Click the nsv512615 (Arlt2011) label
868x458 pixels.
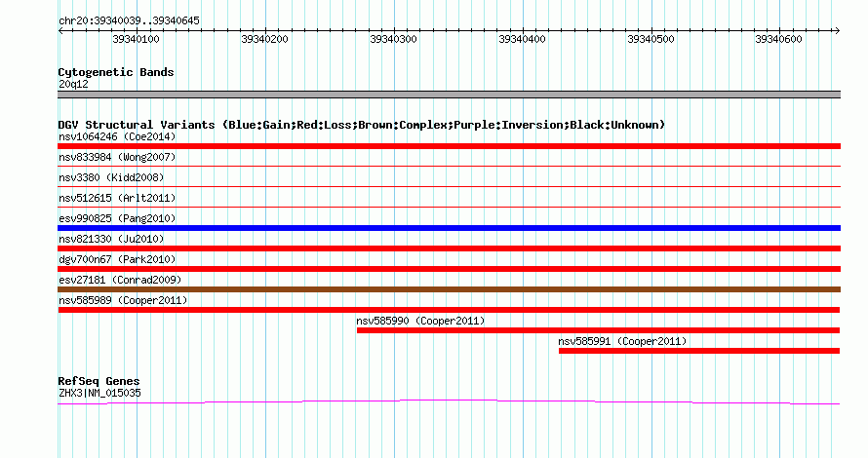[x=117, y=198]
